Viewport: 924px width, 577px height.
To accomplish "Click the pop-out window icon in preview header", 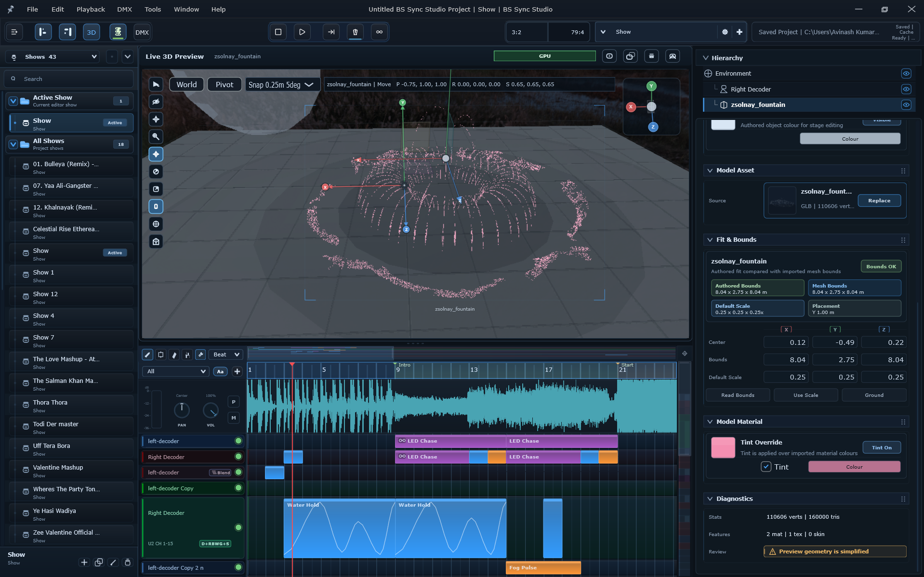I will (x=630, y=56).
